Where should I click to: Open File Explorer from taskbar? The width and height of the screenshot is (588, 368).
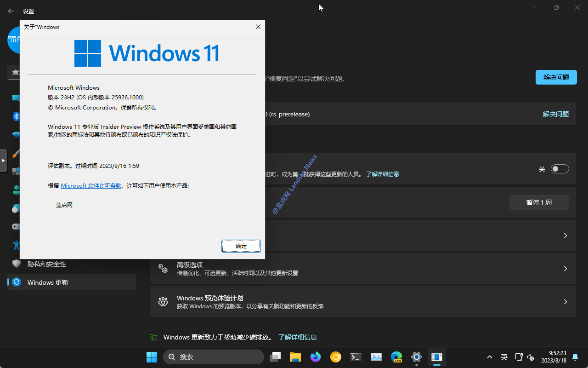295,357
